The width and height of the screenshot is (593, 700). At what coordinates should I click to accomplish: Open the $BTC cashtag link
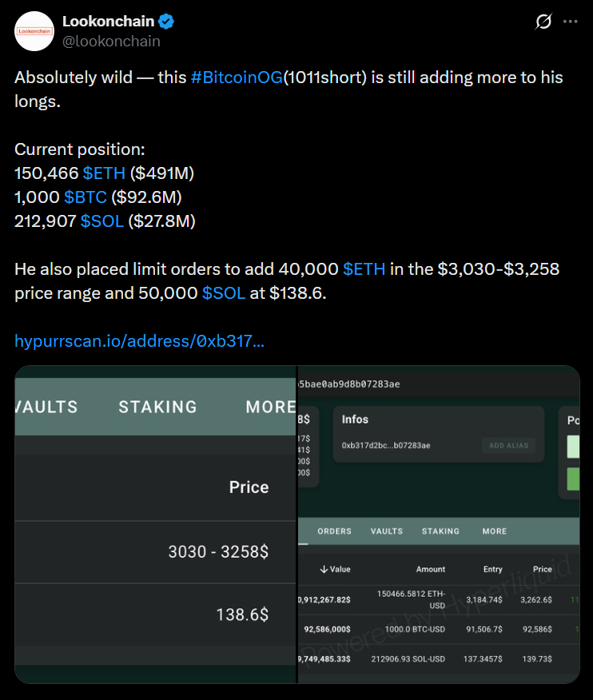click(86, 197)
